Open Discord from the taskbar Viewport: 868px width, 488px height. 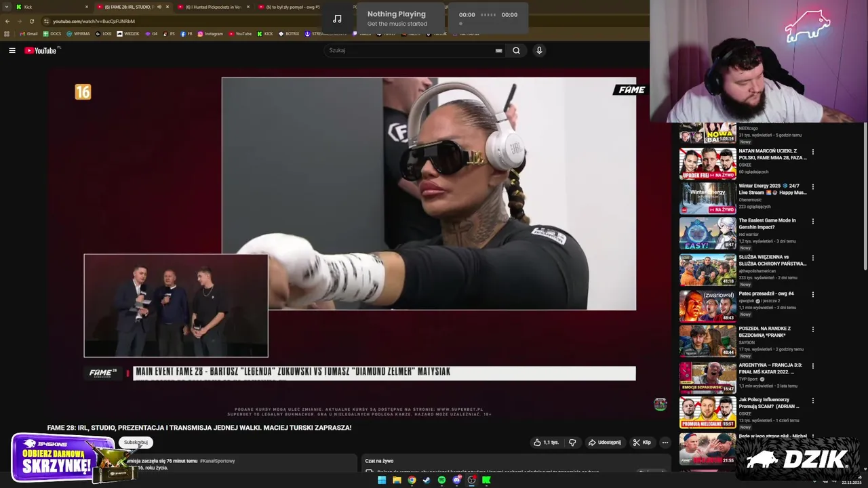click(x=456, y=480)
